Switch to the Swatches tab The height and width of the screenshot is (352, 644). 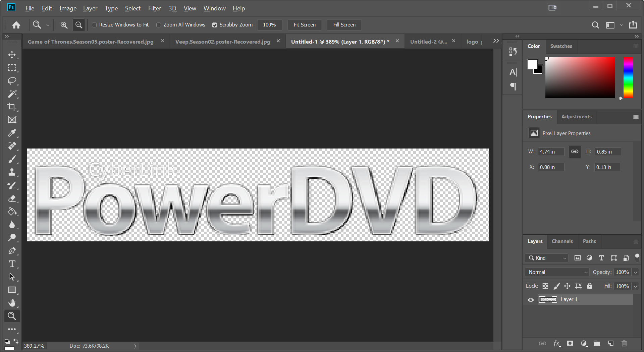(x=561, y=46)
